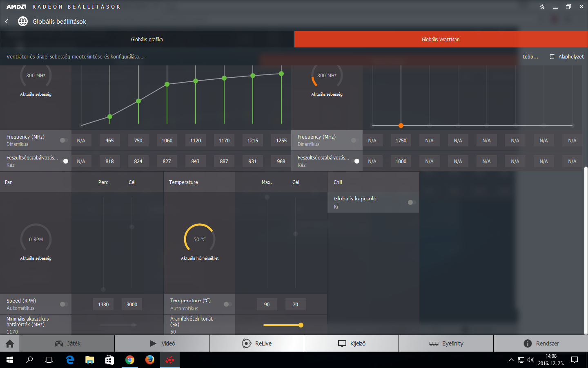Screen dimensions: 588x368
Task: Open Task View in taskbar
Action: tap(49, 360)
